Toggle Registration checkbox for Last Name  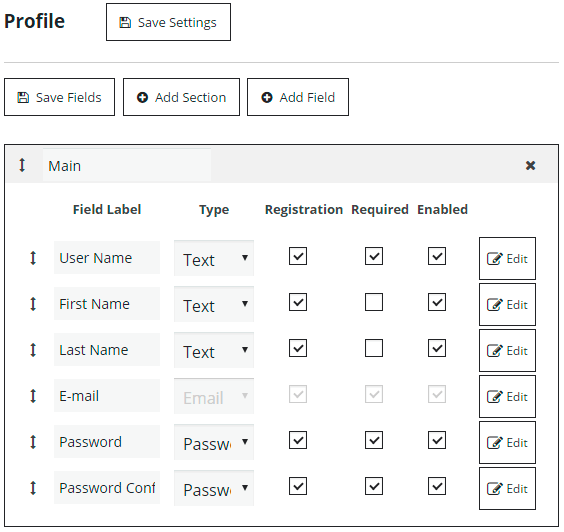pos(298,348)
